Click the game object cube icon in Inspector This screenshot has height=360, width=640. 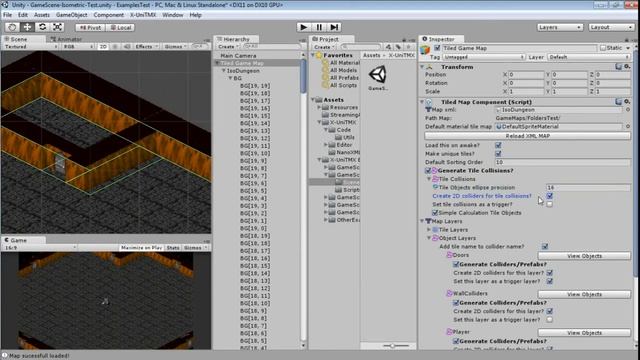pos(425,50)
